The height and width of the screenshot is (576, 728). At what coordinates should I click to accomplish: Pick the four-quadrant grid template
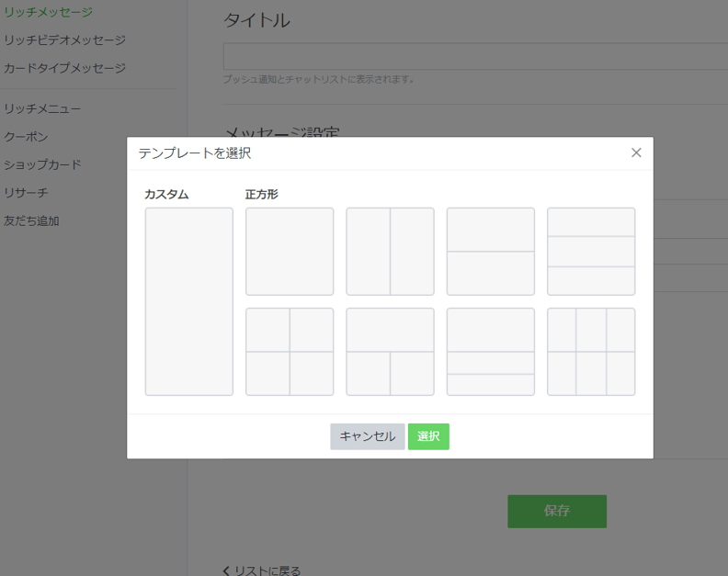[x=290, y=352]
